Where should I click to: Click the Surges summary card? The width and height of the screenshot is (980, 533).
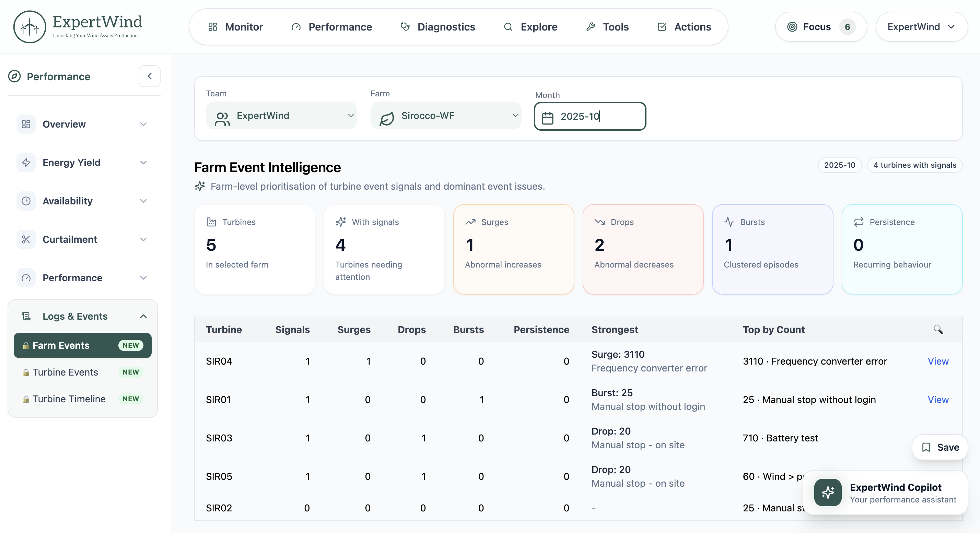(514, 249)
